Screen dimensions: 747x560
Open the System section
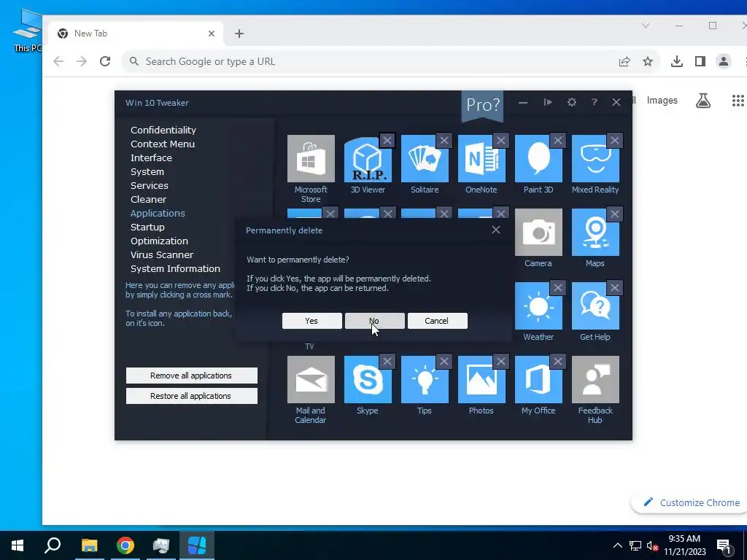point(147,171)
